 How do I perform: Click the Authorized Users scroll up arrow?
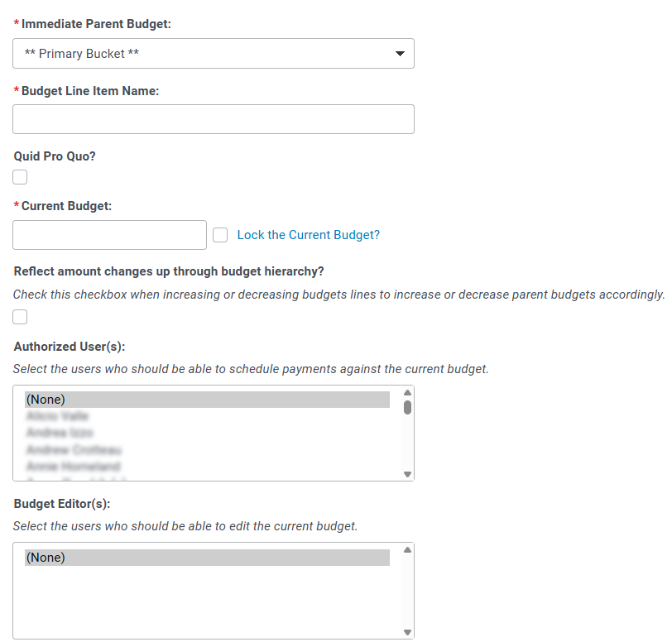coord(407,393)
